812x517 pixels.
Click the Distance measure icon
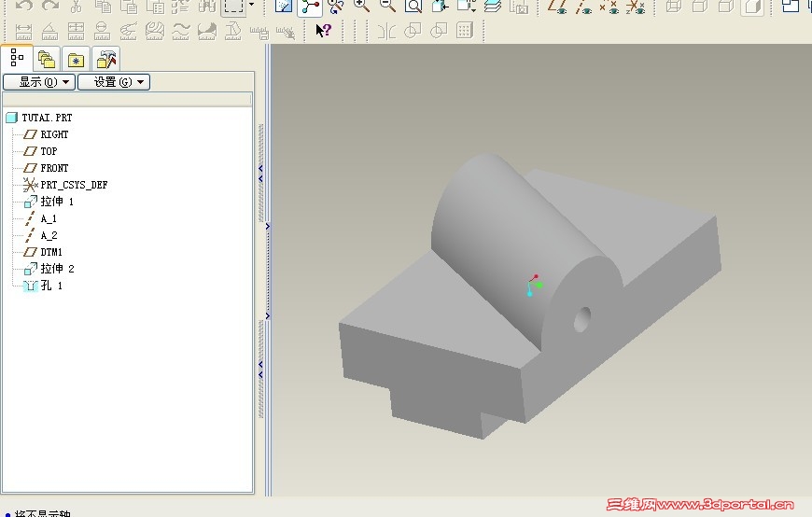point(23,32)
